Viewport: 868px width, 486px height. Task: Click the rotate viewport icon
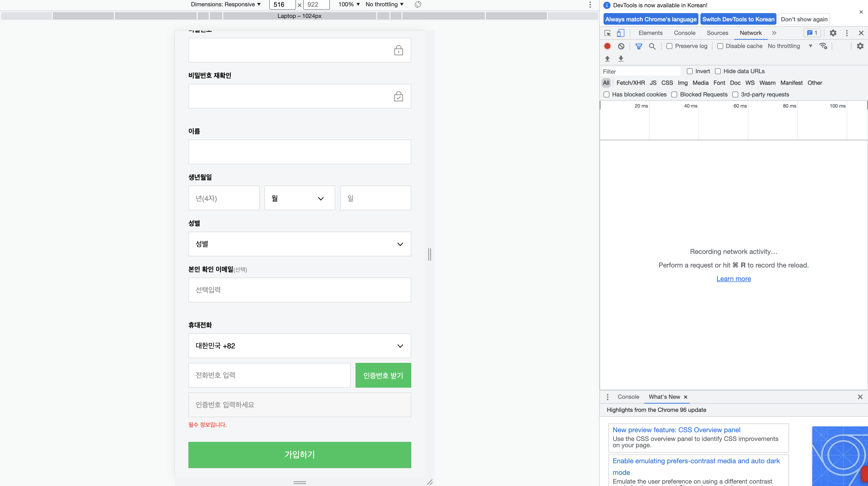pyautogui.click(x=418, y=4)
